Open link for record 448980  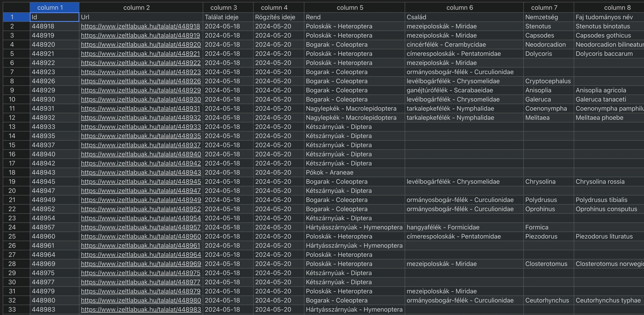[141, 301]
